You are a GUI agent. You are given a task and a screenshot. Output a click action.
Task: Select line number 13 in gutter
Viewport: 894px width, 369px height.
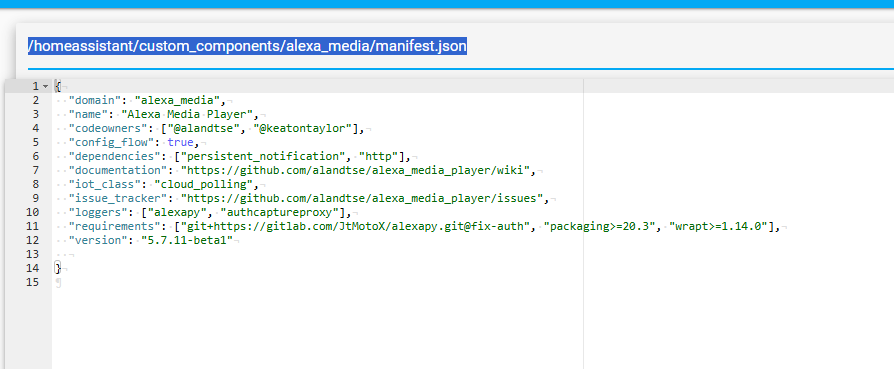tap(33, 254)
